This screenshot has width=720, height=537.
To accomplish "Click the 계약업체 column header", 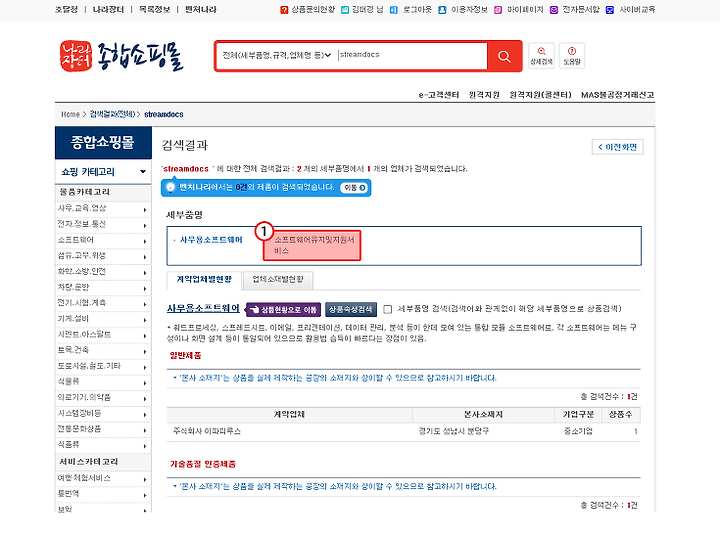I will (289, 415).
